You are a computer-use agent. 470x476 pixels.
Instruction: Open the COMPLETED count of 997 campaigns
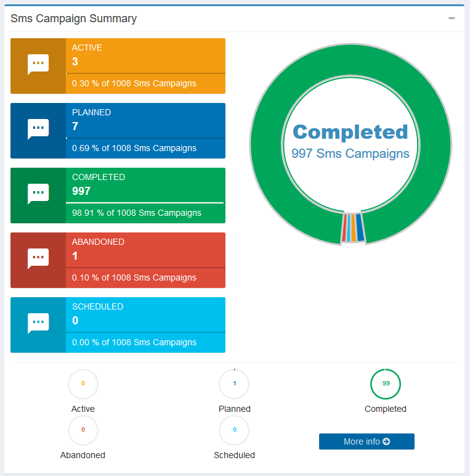tap(81, 191)
